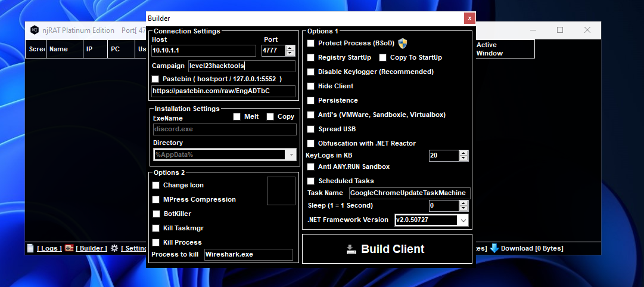Click the njRAT logo icon in the title bar
This screenshot has height=287, width=644.
tap(35, 30)
